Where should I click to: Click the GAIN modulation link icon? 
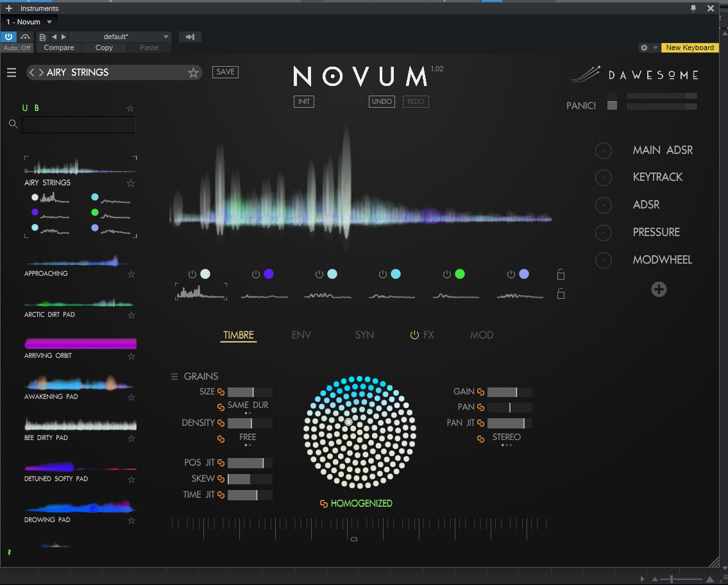point(480,392)
